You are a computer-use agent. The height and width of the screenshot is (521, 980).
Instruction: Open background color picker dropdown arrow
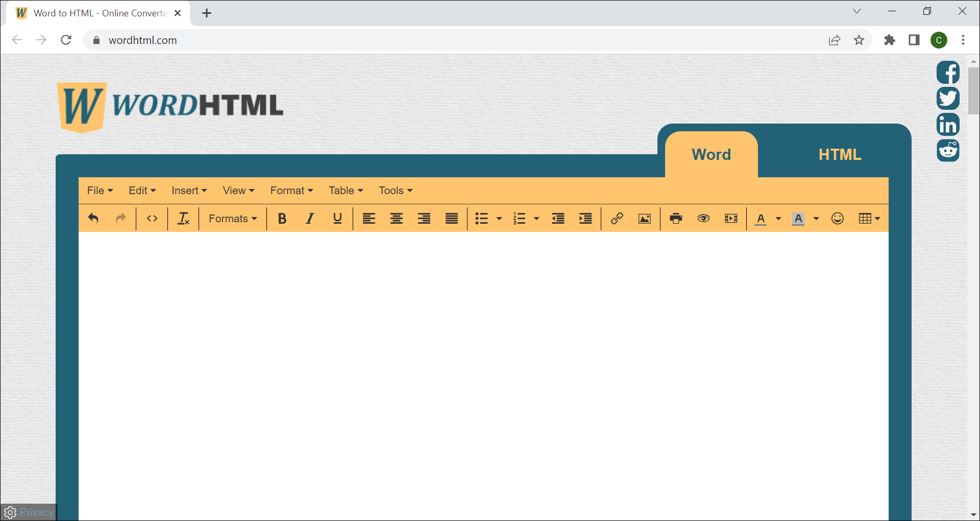click(x=816, y=219)
